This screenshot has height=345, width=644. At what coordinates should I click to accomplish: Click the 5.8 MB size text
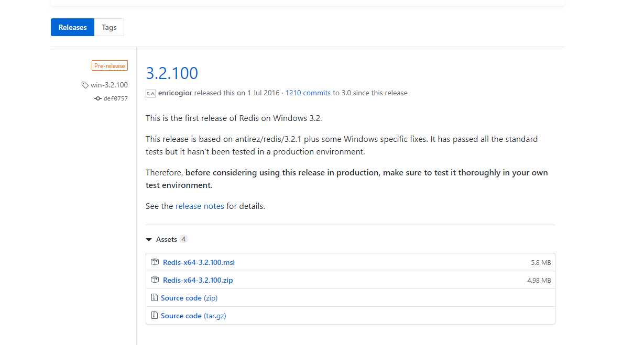pos(541,263)
